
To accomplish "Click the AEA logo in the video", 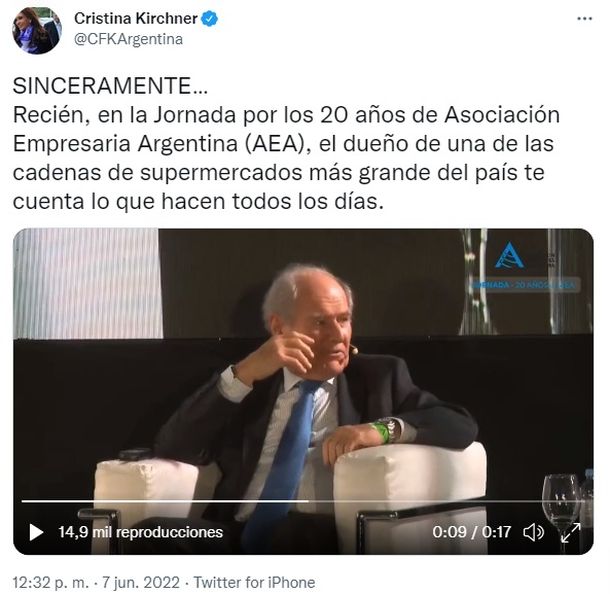I will 509,256.
